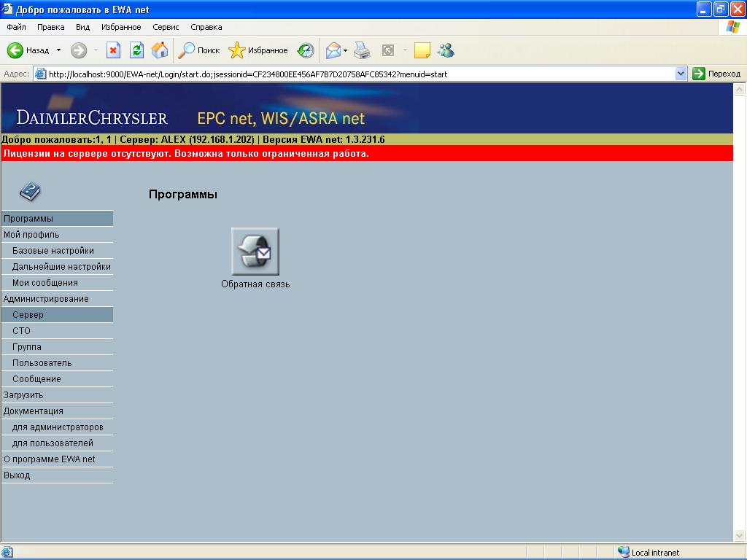Click the green Переход go button
Viewport: 747px width, 560px height.
(716, 74)
